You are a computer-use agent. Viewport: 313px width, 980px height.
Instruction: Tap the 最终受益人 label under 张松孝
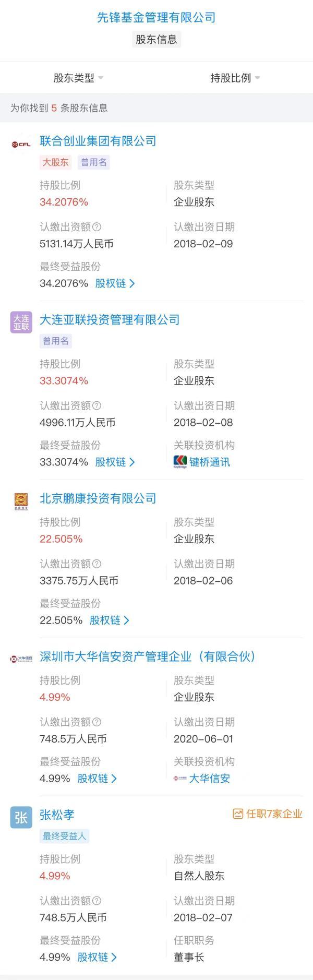[x=65, y=836]
